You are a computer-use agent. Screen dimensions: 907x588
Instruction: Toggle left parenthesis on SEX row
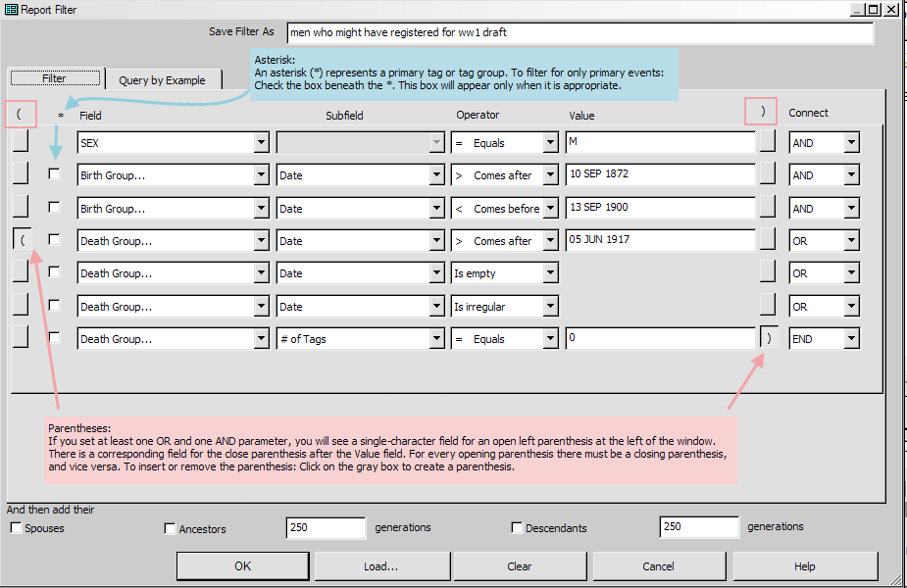point(21,141)
